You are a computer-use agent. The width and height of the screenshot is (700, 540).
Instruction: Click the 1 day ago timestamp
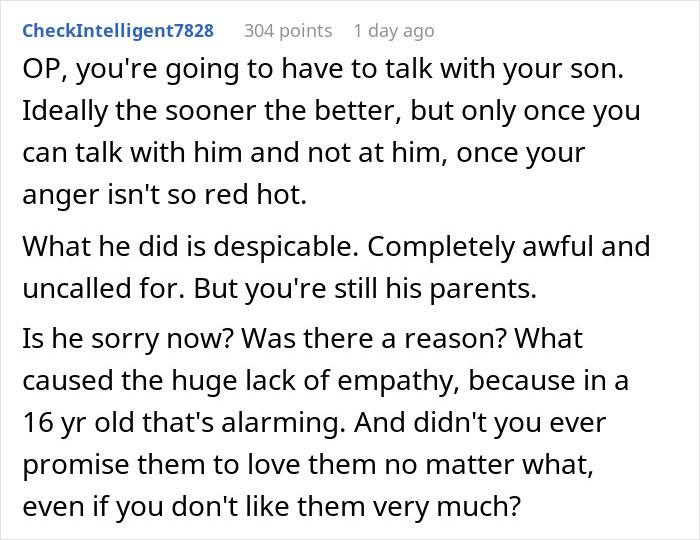pyautogui.click(x=393, y=30)
